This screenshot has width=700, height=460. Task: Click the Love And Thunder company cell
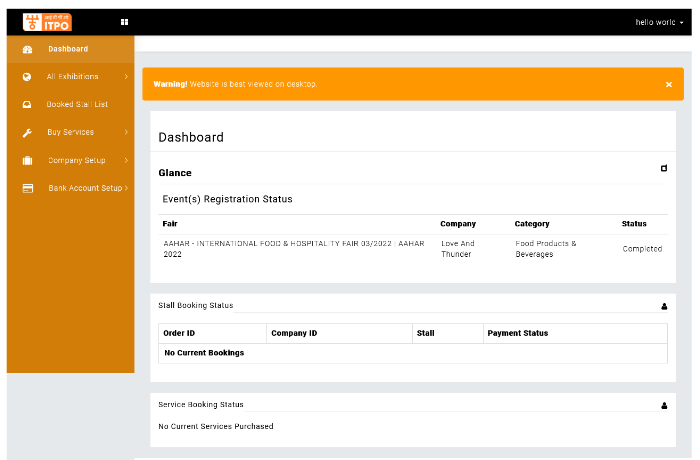(458, 249)
